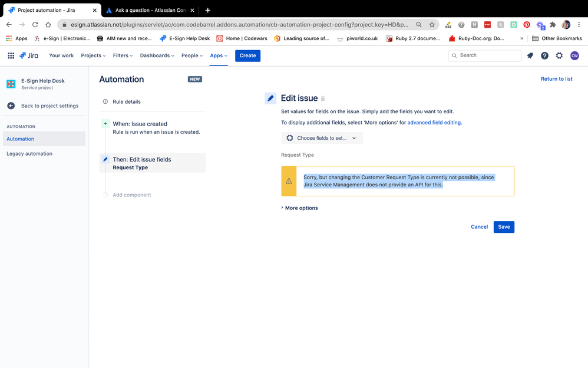Screen dimensions: 588x368
Task: Click the browser back arrow
Action: click(9, 25)
